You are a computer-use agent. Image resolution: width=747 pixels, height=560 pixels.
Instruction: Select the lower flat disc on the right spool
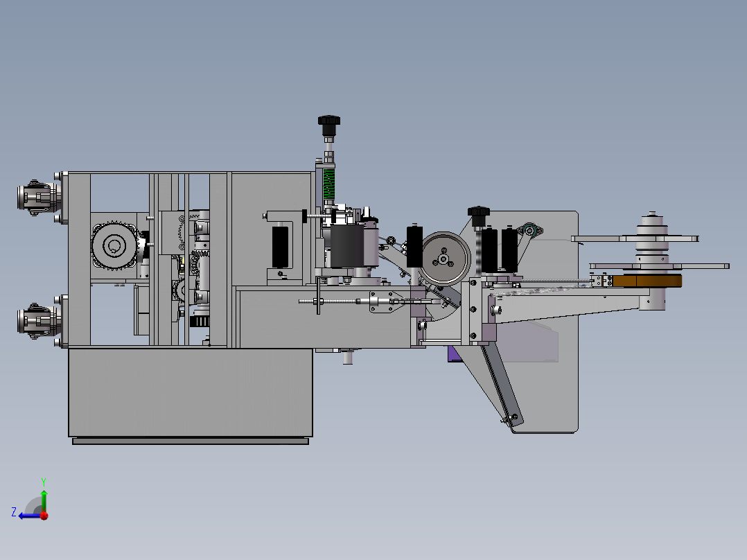point(660,266)
